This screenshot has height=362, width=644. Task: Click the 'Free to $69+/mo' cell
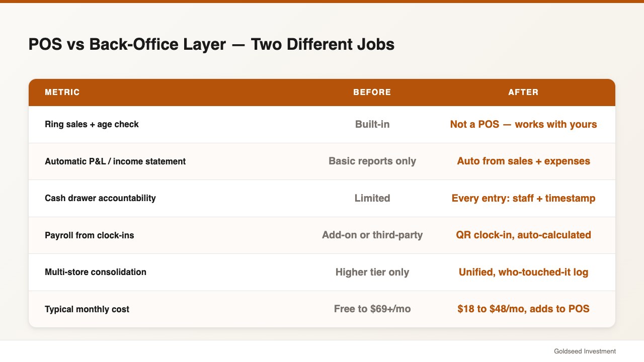pos(372,309)
